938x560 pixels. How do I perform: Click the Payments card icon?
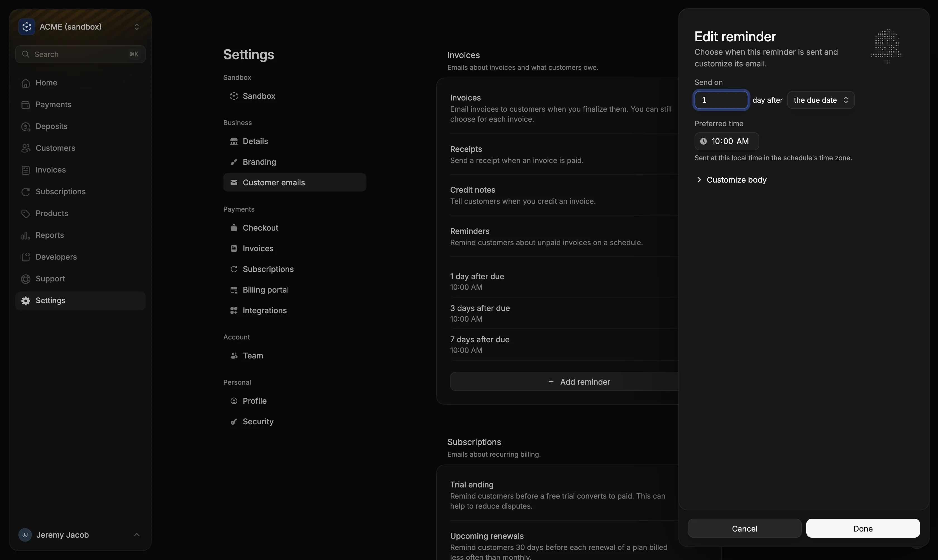coord(25,105)
